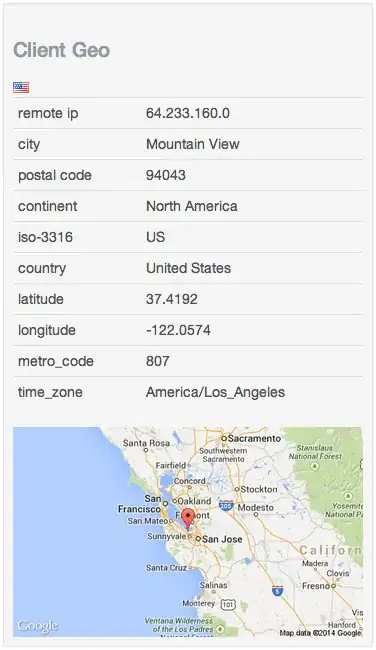Click the Google logo on the map
The width and height of the screenshot is (376, 650).
click(x=37, y=626)
